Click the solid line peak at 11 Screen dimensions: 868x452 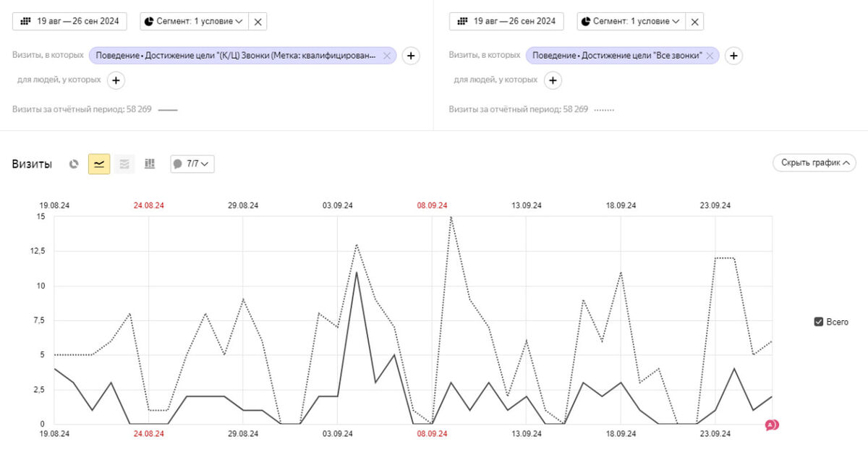tap(356, 272)
